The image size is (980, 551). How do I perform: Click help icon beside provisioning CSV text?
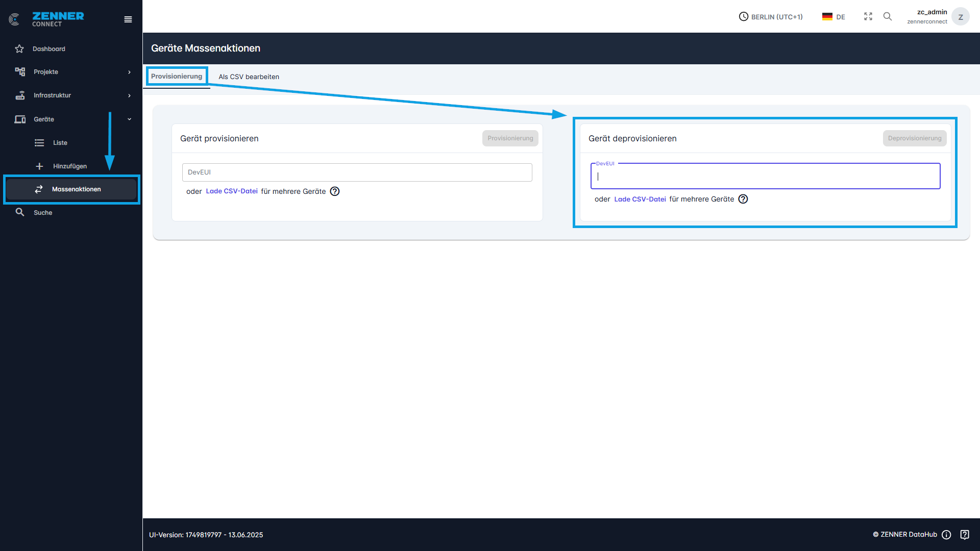(335, 191)
